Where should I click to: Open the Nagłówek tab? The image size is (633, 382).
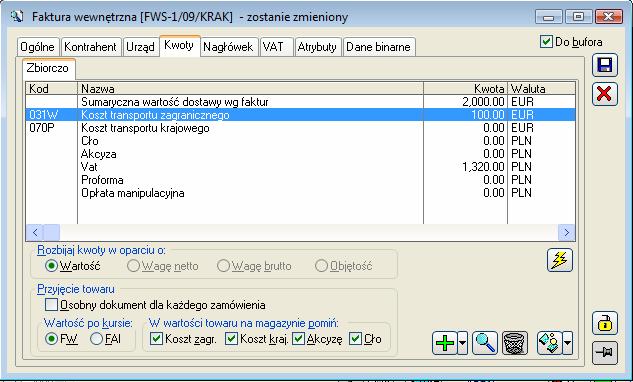228,47
